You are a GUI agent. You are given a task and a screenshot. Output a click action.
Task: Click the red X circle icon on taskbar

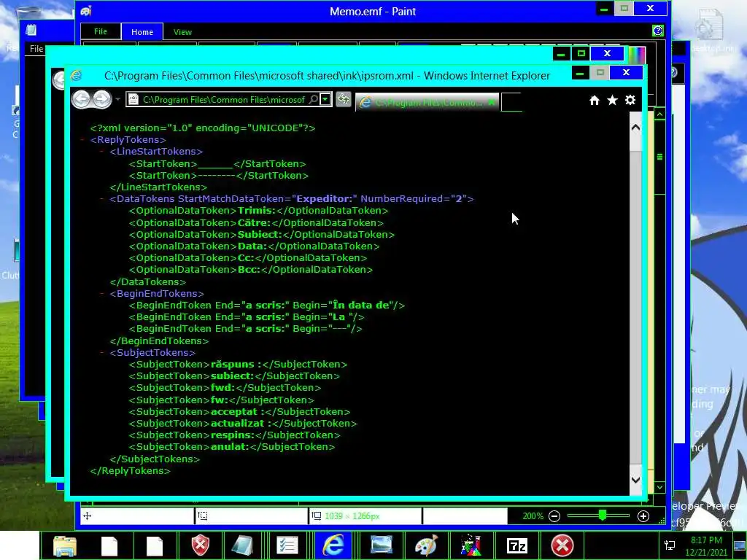(562, 545)
